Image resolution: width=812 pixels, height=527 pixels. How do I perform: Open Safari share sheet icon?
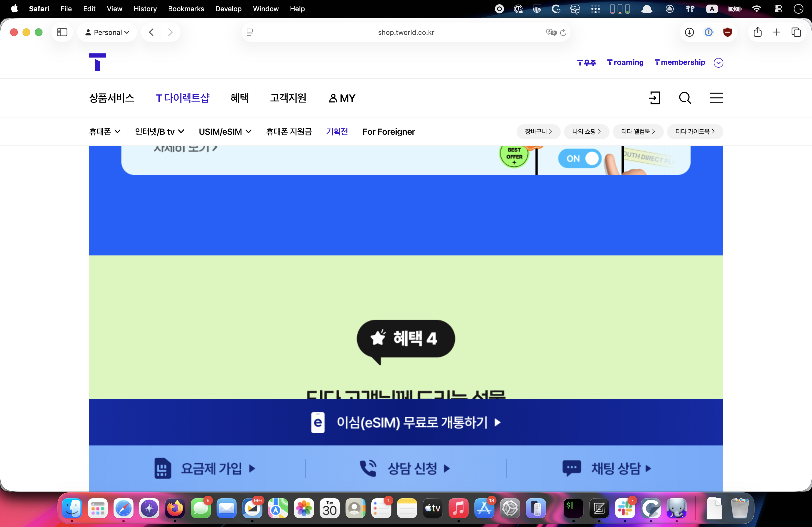[757, 32]
